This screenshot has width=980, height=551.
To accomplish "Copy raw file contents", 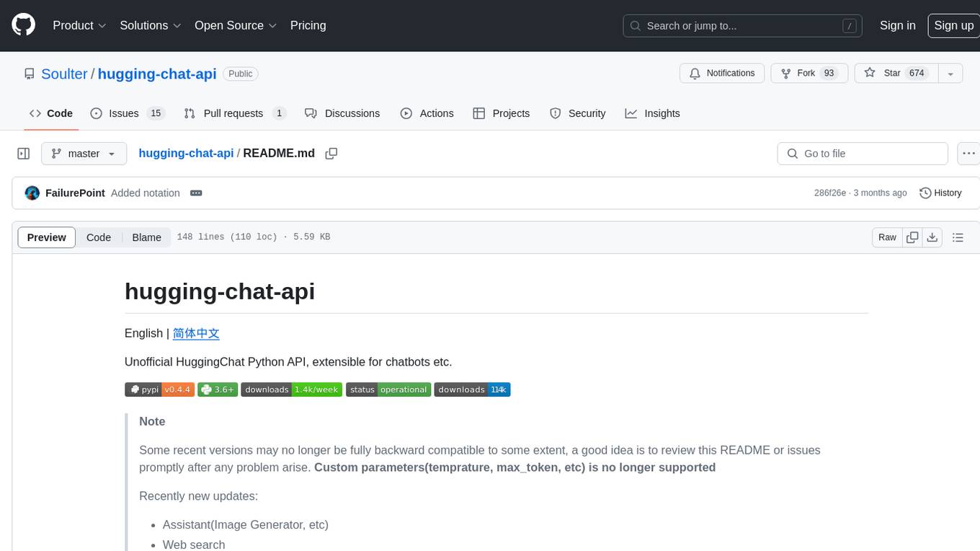I will (x=912, y=237).
